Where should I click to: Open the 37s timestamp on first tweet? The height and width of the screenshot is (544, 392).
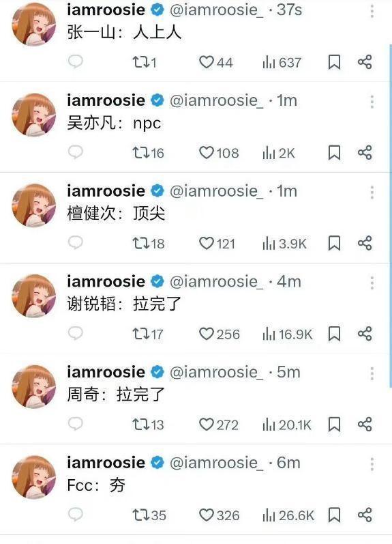click(290, 10)
